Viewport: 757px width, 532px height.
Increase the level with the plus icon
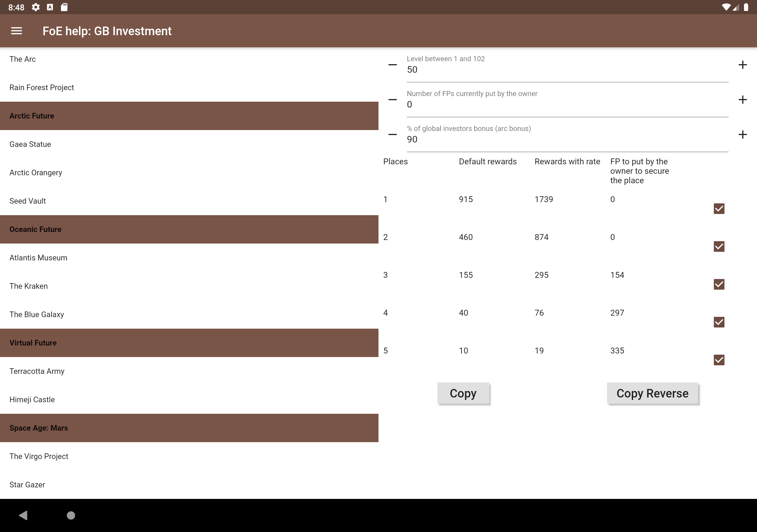[x=742, y=65]
